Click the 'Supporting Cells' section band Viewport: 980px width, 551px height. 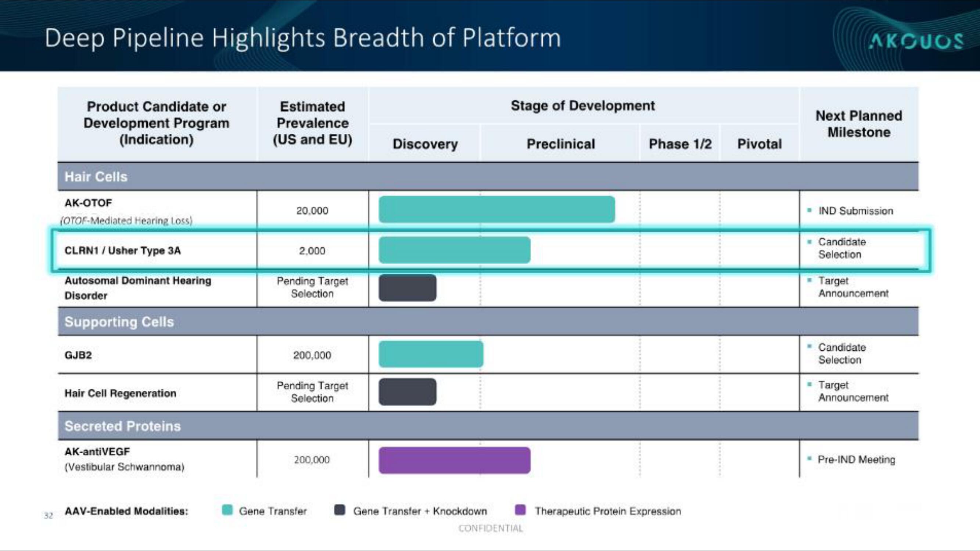coord(488,322)
